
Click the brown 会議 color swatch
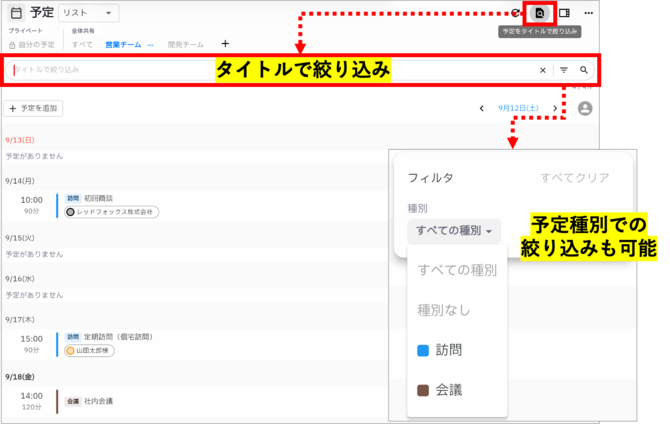[x=423, y=390]
